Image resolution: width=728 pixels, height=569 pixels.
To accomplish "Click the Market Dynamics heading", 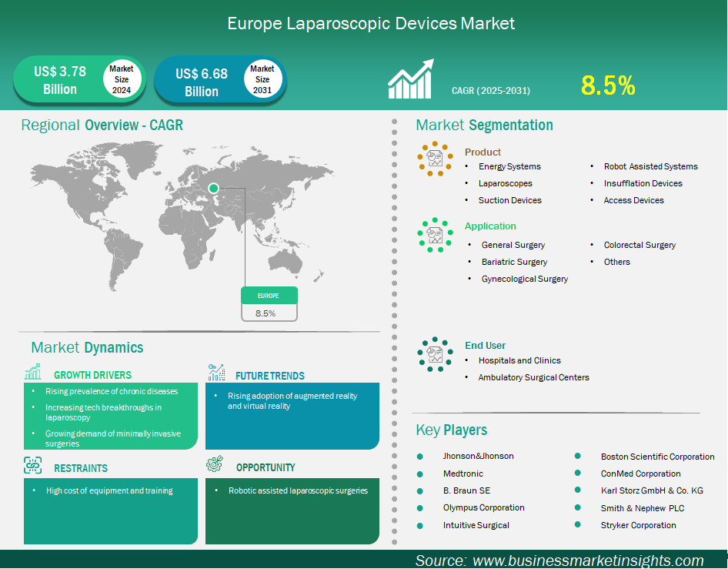I will tap(87, 347).
